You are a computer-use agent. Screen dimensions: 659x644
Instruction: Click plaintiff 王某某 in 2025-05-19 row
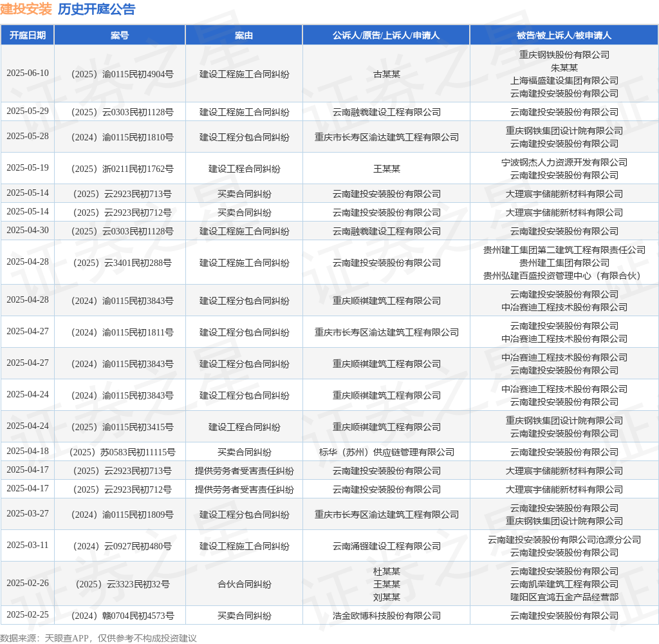[x=386, y=169]
